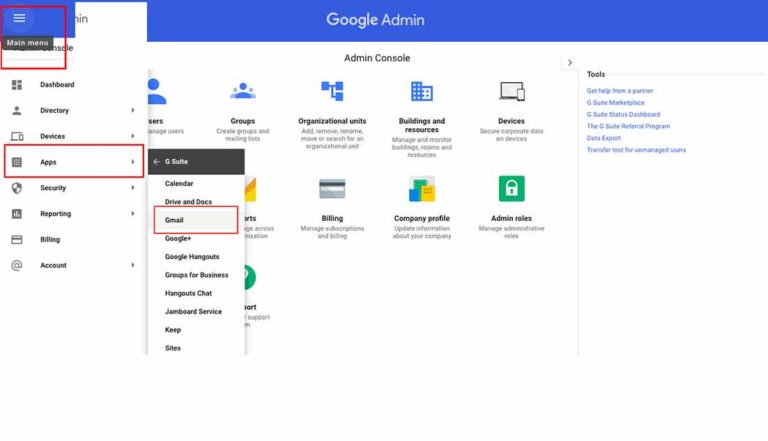Viewport: 768px width, 441px height.
Task: Collapse the Tools panel chevron
Action: pos(570,63)
